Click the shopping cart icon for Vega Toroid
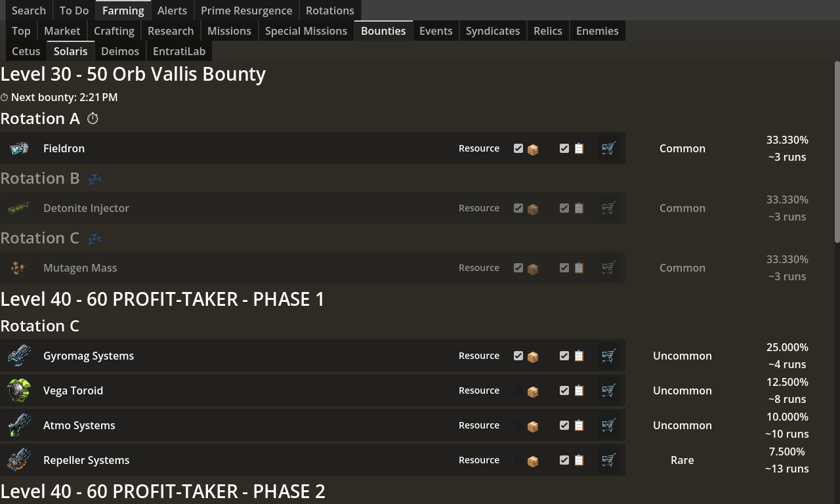This screenshot has width=840, height=504. pyautogui.click(x=608, y=390)
